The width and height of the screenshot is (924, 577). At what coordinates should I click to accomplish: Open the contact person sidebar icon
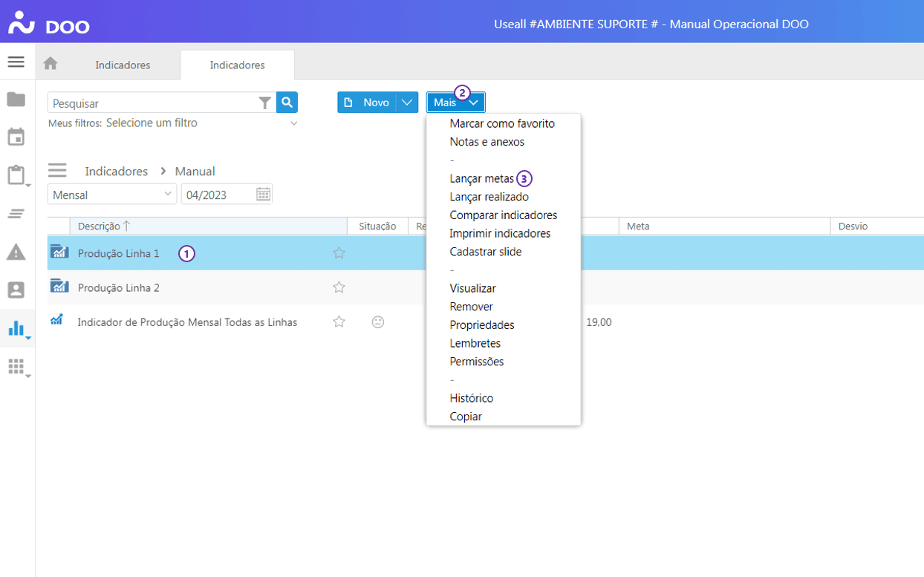16,290
